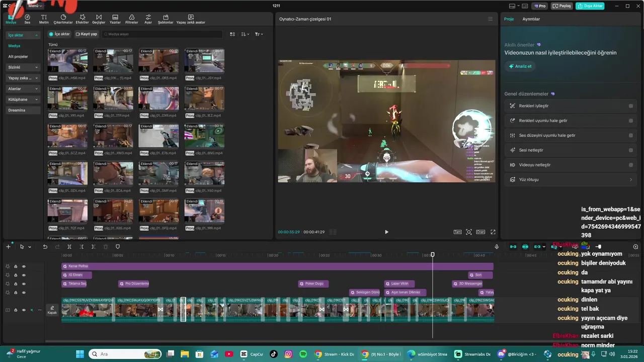Expand the Yüz rötuşu option
Viewport: 644px width, 362px height.
point(631,179)
